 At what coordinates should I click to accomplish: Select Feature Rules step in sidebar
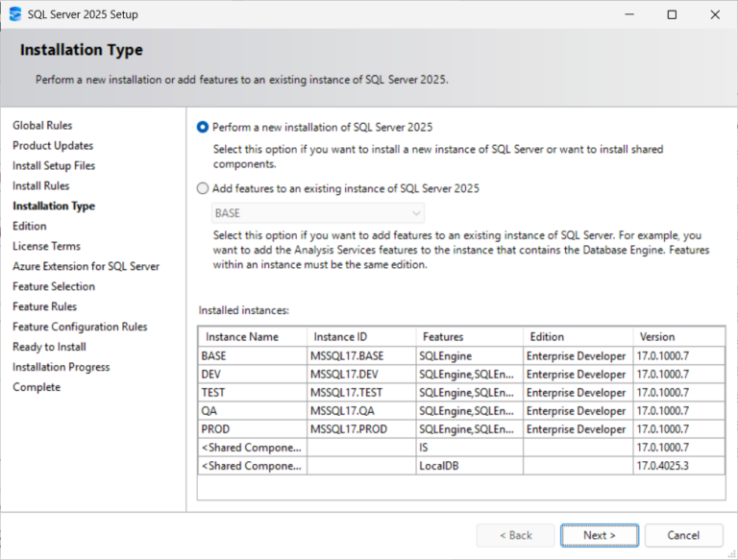[45, 306]
